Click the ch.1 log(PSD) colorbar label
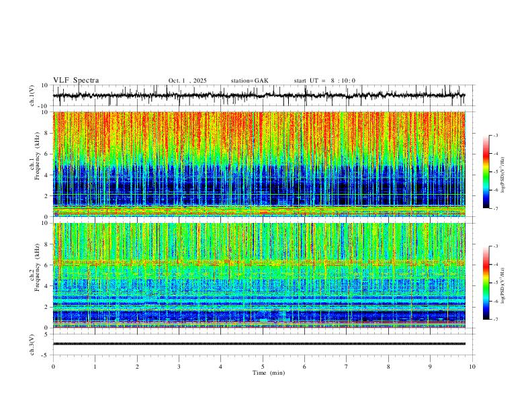The width and height of the screenshot is (532, 411). click(503, 175)
